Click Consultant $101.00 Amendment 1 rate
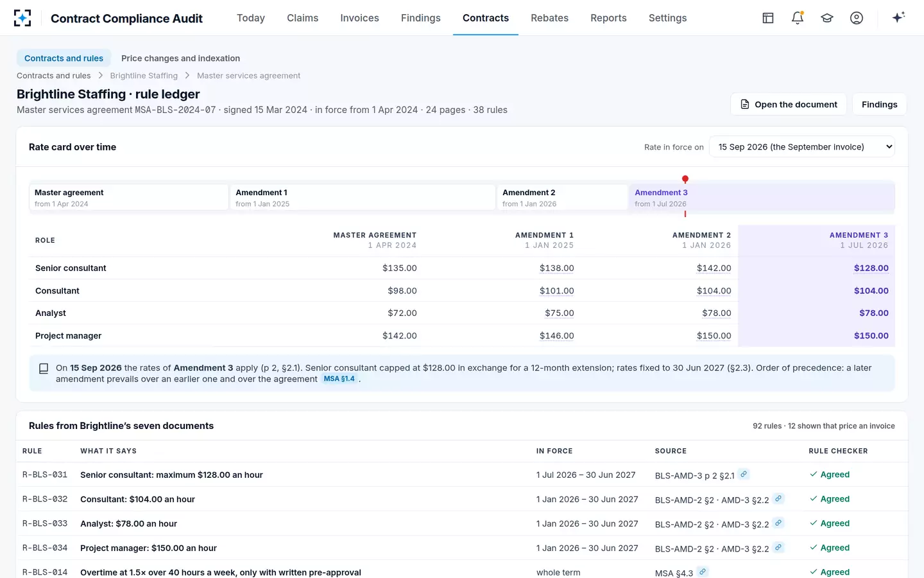The width and height of the screenshot is (924, 578). [556, 291]
